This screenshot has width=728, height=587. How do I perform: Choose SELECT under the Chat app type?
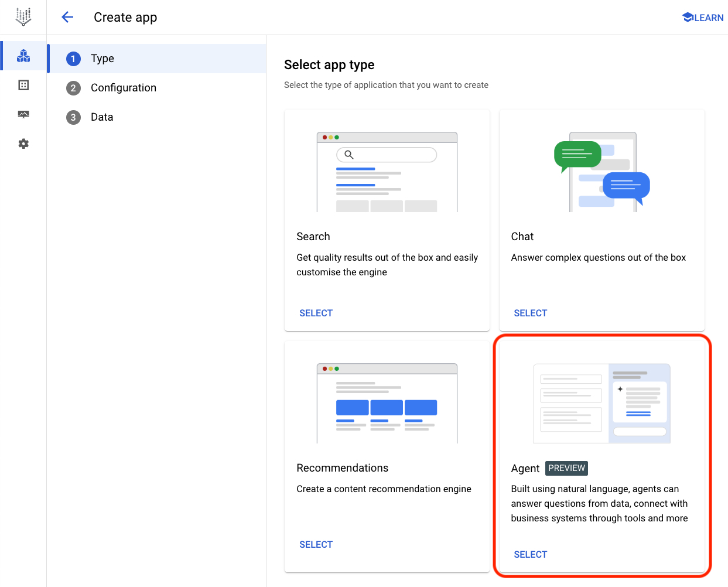pos(530,313)
